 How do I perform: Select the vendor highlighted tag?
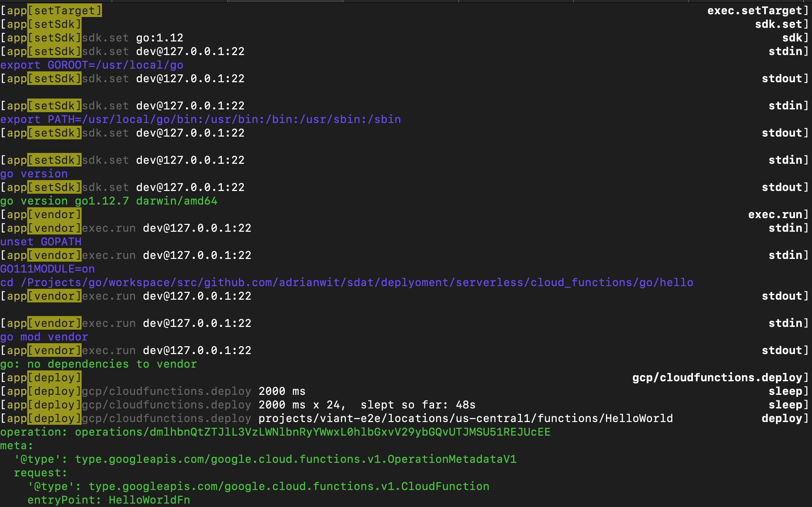(x=54, y=214)
